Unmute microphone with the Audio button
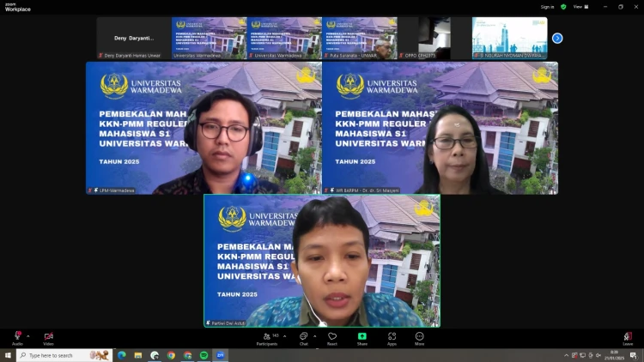 pyautogui.click(x=17, y=339)
